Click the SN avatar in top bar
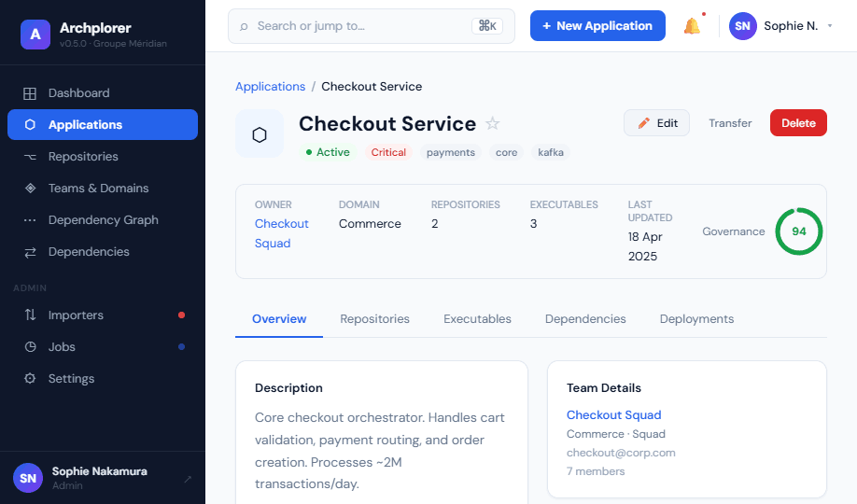 coord(743,26)
